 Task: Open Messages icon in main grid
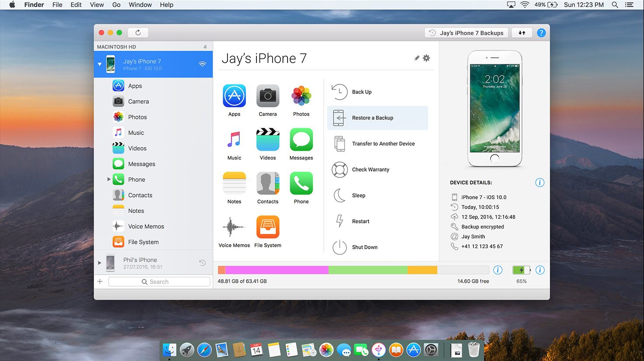pyautogui.click(x=301, y=140)
